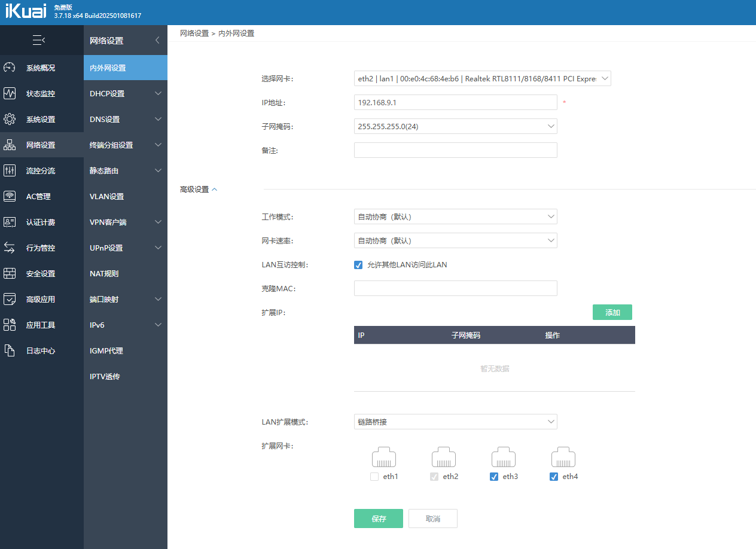
Task: Expand the 静态路由 submenu
Action: pyautogui.click(x=126, y=170)
